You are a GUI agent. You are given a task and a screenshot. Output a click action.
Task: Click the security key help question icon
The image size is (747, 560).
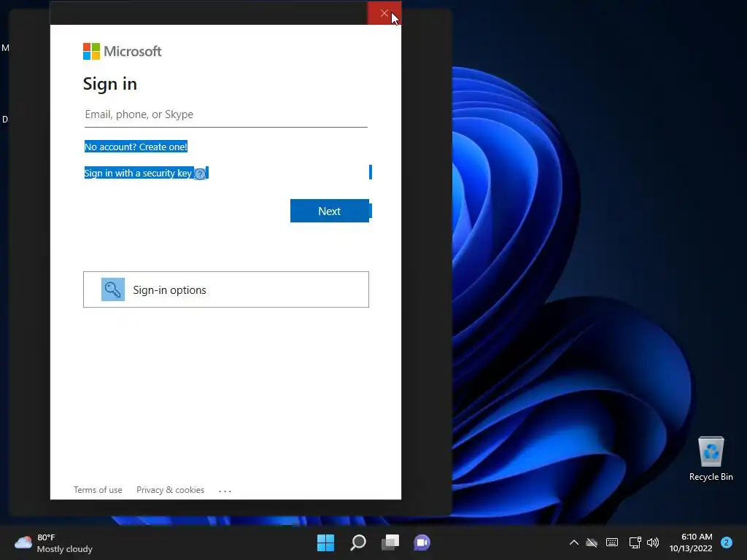pos(200,174)
